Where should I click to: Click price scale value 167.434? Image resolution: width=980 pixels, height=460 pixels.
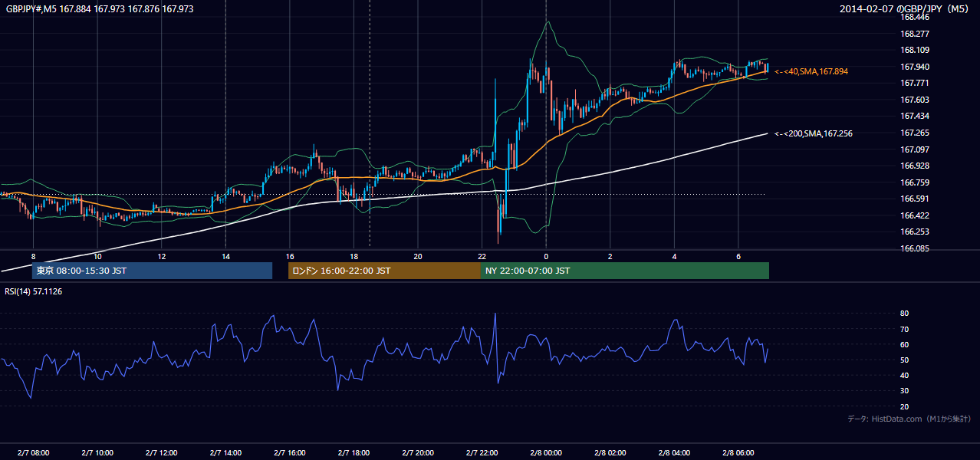915,116
